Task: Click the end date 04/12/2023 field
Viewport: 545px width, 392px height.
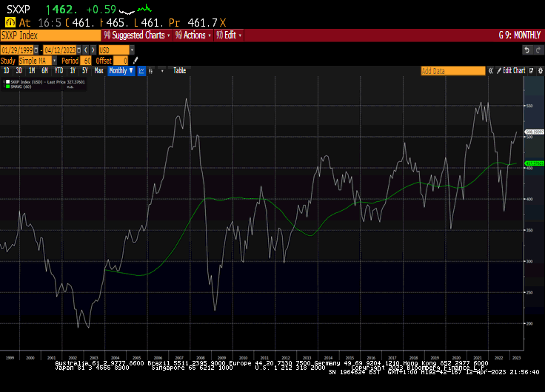Action: pos(60,50)
